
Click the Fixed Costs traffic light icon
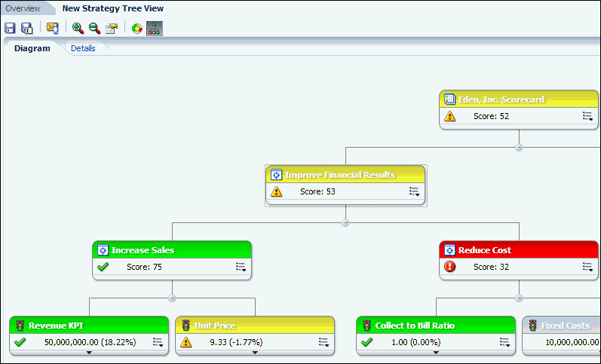tap(533, 326)
